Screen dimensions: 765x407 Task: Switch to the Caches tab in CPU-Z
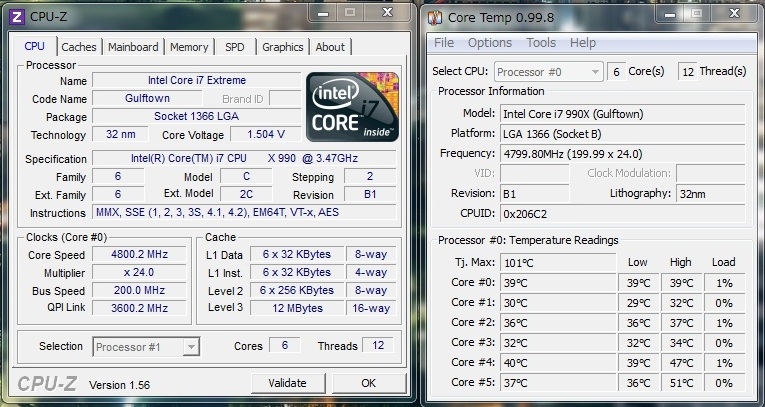[79, 47]
